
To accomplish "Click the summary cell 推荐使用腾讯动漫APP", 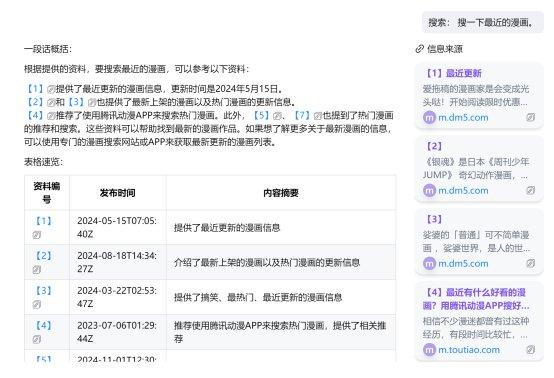I will click(x=280, y=332).
